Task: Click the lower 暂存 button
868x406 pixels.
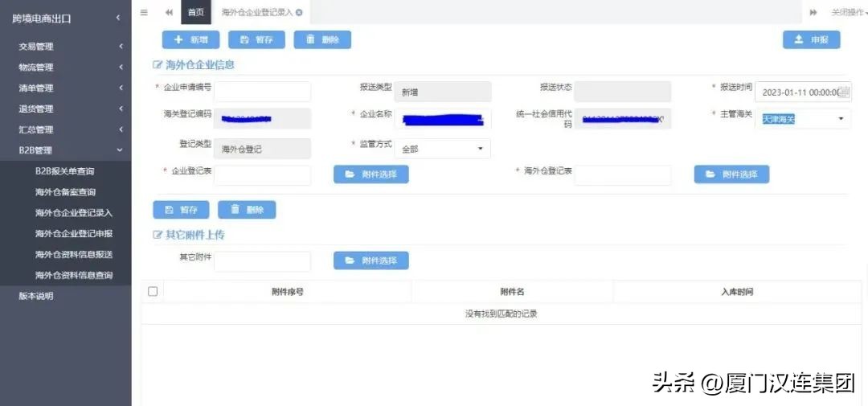Action: coord(181,210)
